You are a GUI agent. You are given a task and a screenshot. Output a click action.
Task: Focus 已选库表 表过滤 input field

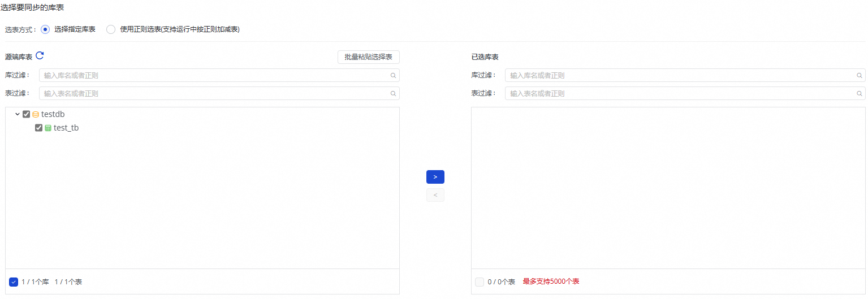(x=685, y=93)
